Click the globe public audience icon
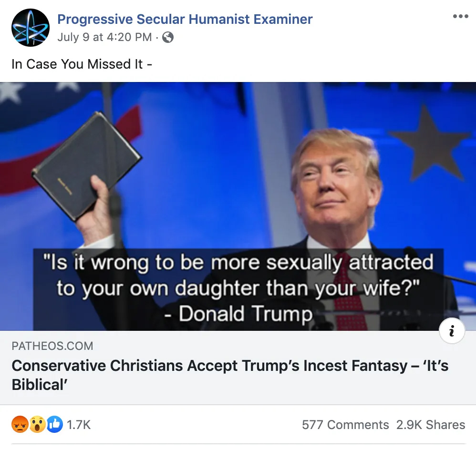 pos(168,37)
